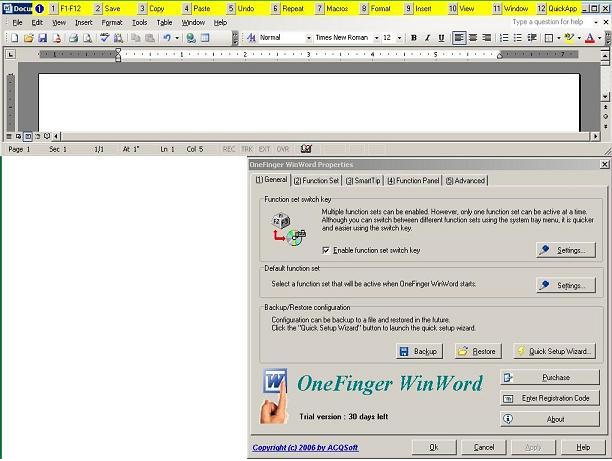Align text right
Screen dimensions: 612x461
point(486,38)
